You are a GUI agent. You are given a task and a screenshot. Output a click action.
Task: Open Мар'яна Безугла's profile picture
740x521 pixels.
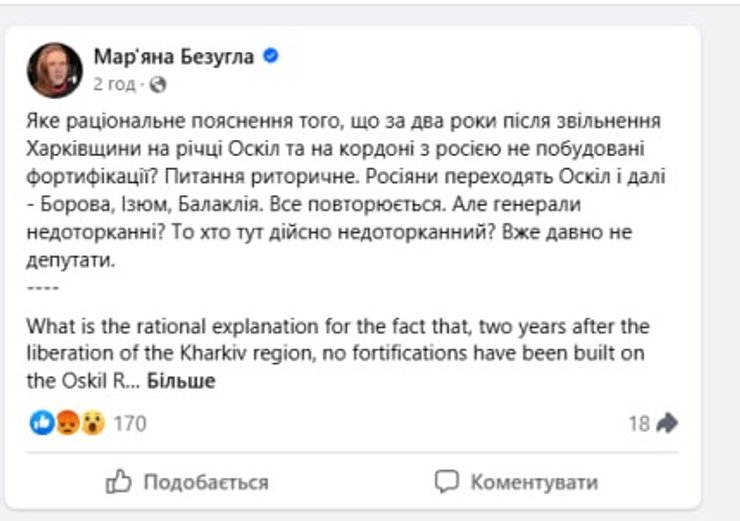click(x=55, y=69)
